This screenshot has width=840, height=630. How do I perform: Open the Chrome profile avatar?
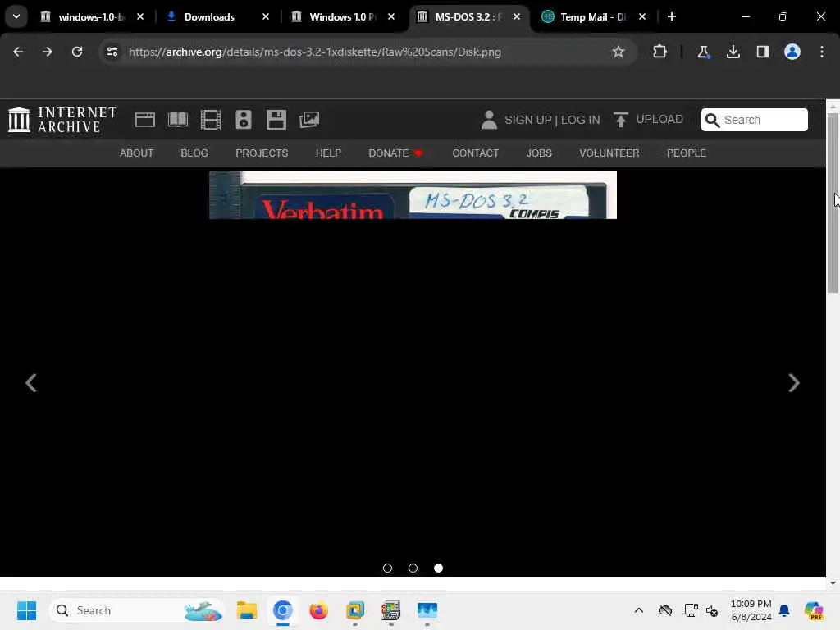coord(792,52)
